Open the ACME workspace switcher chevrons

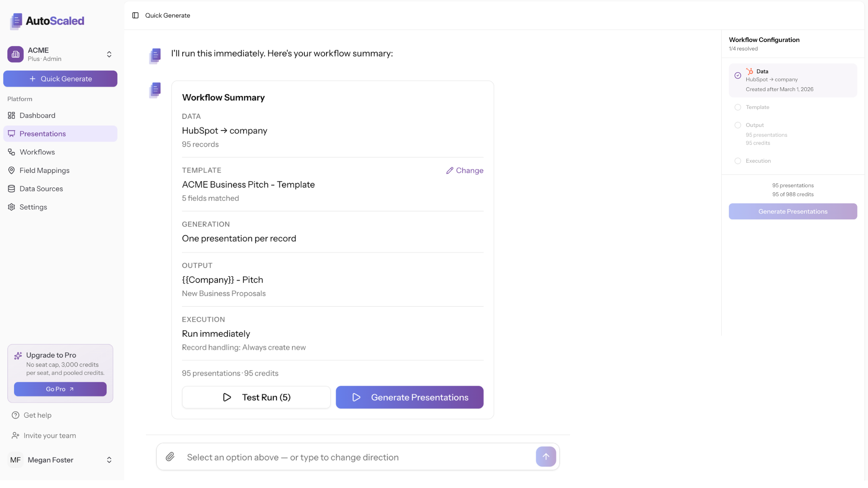click(x=109, y=54)
